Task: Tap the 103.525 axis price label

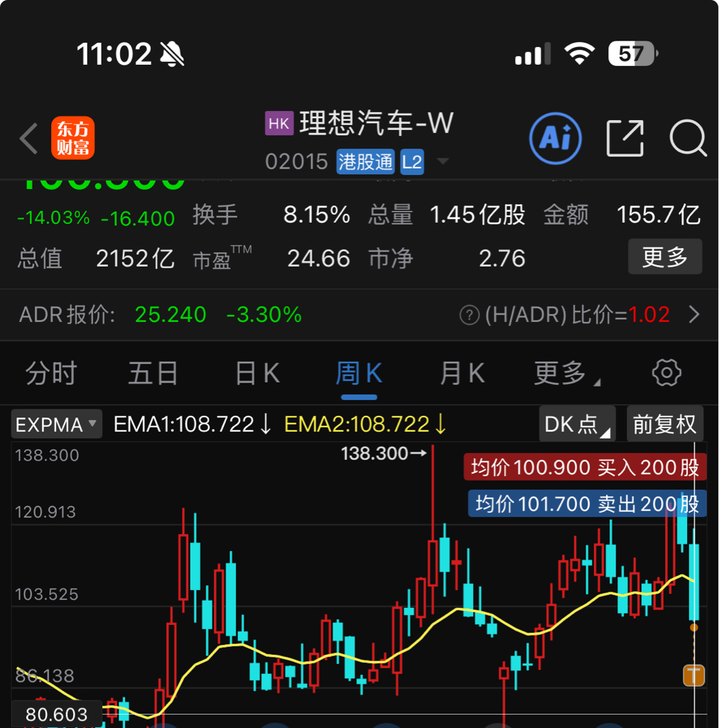Action: tap(46, 594)
